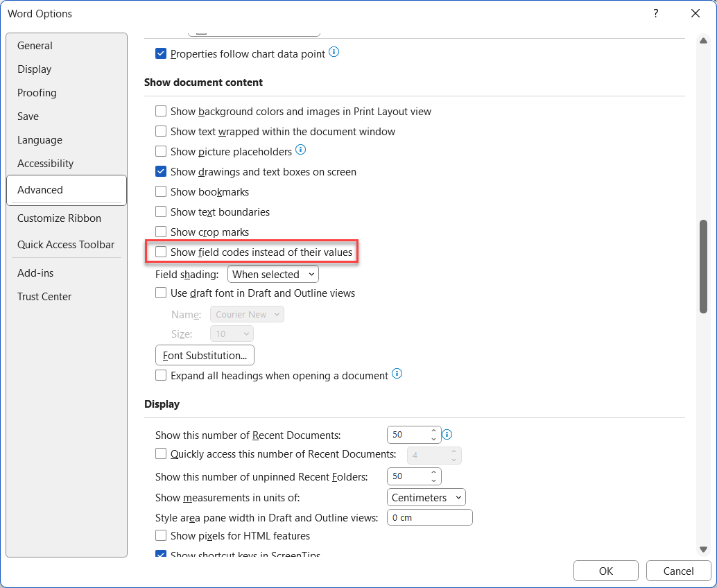Click the scrollbar down arrow
717x588 pixels.
click(x=703, y=549)
